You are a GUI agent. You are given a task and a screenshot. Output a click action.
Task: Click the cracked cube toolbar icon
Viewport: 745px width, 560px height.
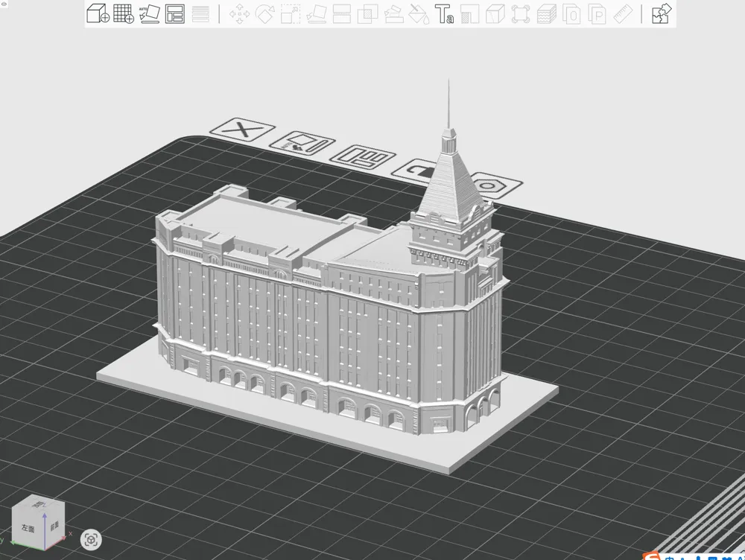click(495, 13)
